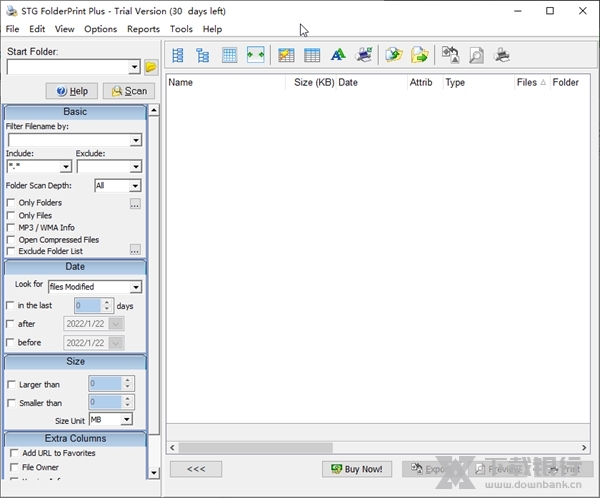Open the Size Unit MB dropdown
This screenshot has height=498, width=600.
[126, 420]
